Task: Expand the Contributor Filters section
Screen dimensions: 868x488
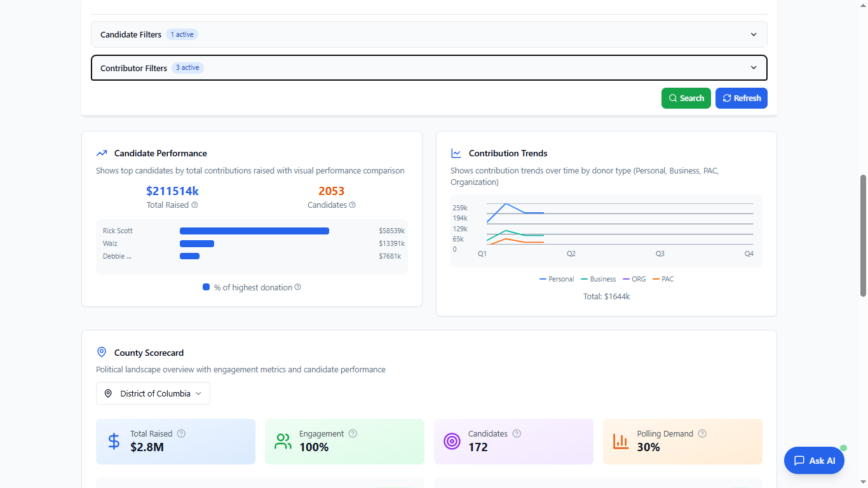Action: (x=429, y=68)
